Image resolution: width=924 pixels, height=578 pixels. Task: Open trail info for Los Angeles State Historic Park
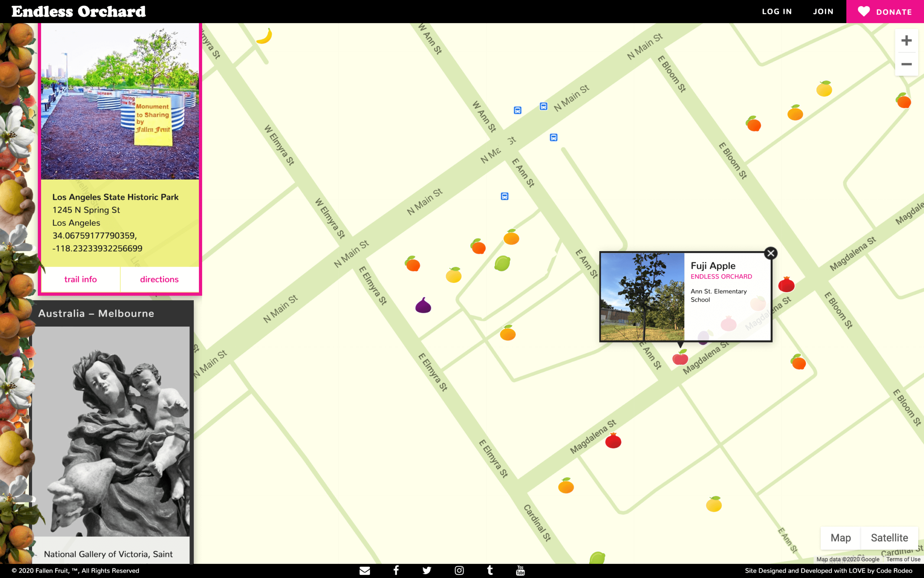pos(80,280)
